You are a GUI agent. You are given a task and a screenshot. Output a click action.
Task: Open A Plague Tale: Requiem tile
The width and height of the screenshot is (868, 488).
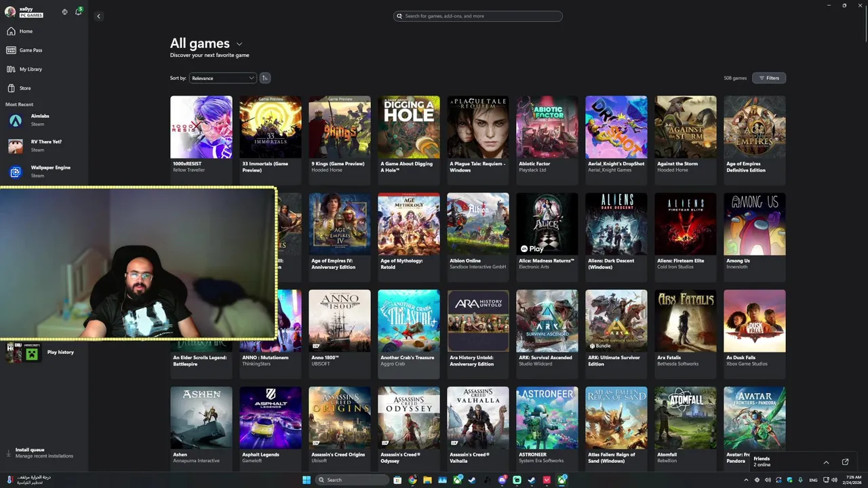(478, 140)
